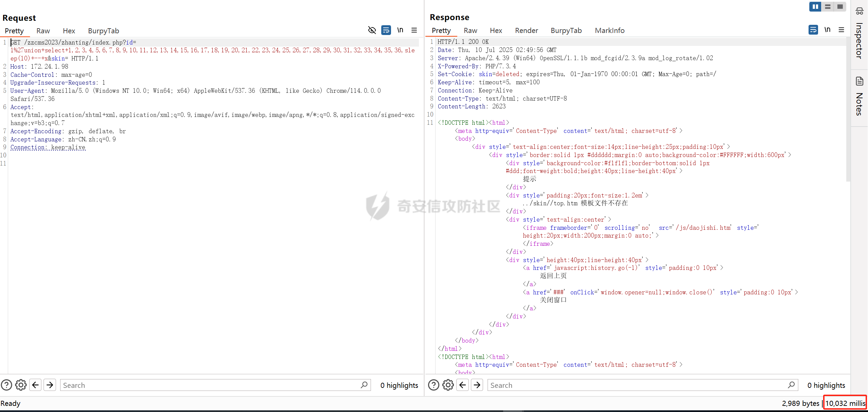The height and width of the screenshot is (412, 868).
Task: Click 'Server' header in Response
Action: 448,58
